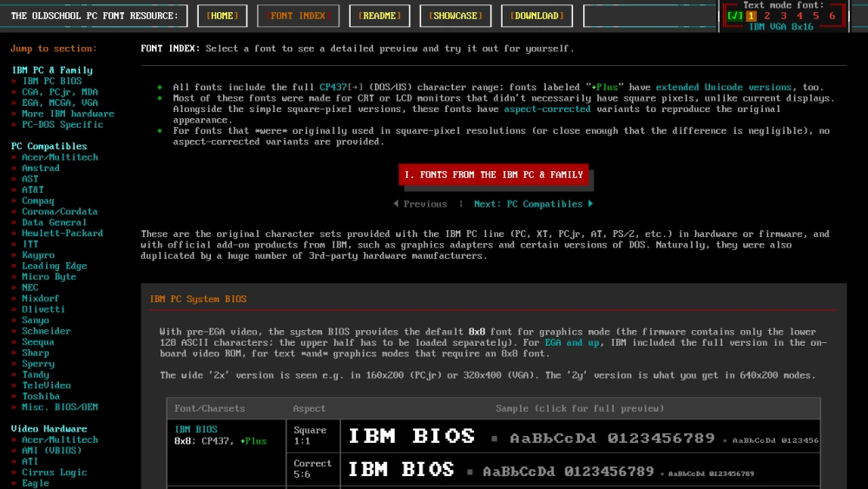Click the left arrow before Previous
Image resolution: width=868 pixels, height=489 pixels.
pyautogui.click(x=396, y=204)
